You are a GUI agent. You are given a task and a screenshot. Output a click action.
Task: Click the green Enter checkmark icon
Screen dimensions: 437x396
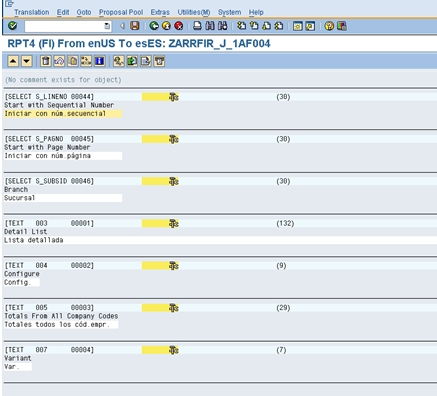point(12,26)
